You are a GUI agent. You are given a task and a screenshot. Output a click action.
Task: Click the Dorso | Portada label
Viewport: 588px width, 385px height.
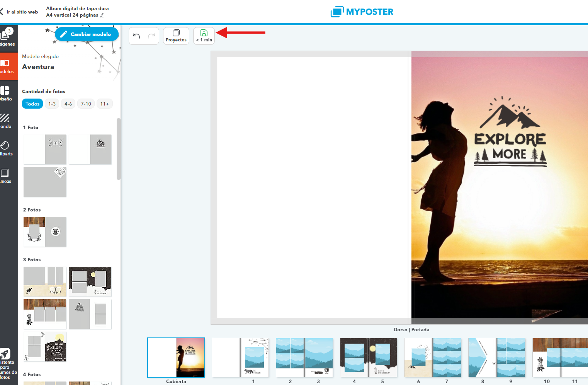coord(411,330)
